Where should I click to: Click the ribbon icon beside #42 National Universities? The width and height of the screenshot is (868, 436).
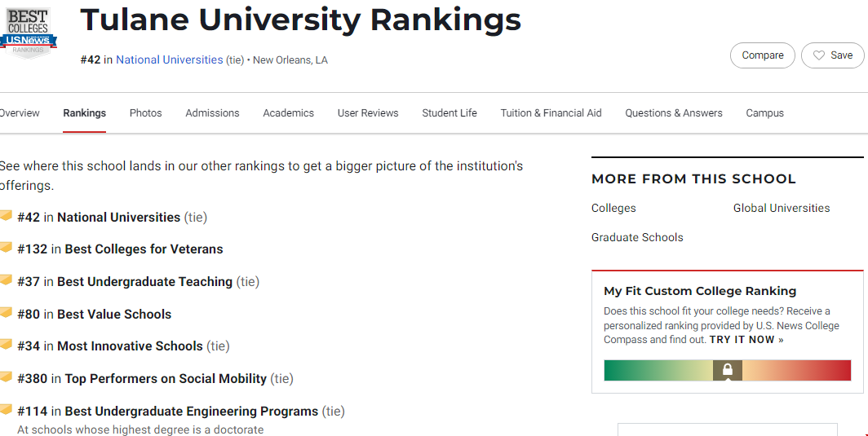pos(6,216)
